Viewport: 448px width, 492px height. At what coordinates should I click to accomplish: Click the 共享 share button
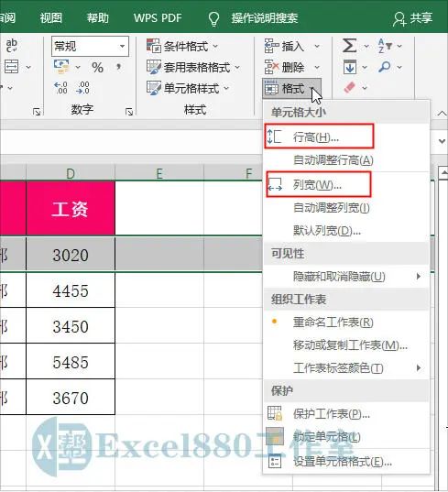(413, 18)
